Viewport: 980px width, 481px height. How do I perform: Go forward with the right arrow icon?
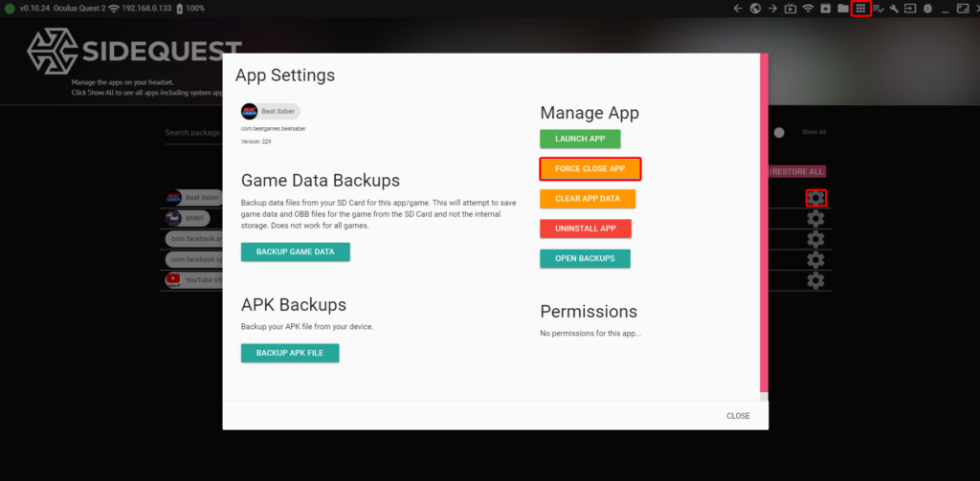point(773,9)
